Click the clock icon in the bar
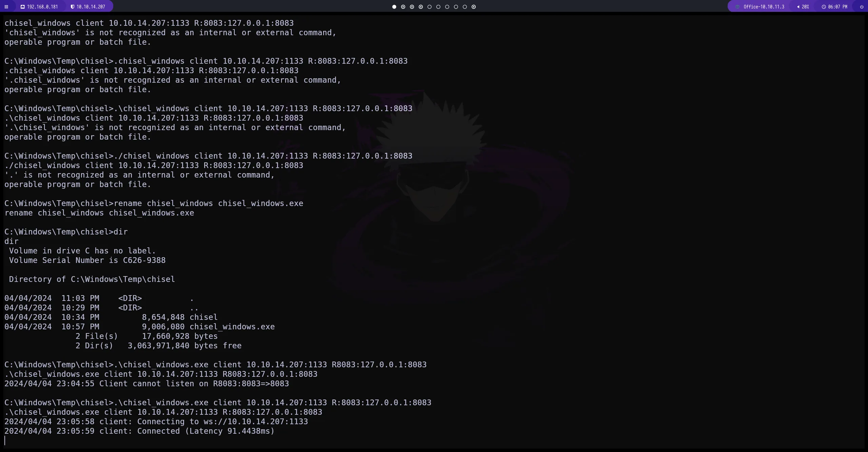The height and width of the screenshot is (452, 868). click(x=824, y=7)
